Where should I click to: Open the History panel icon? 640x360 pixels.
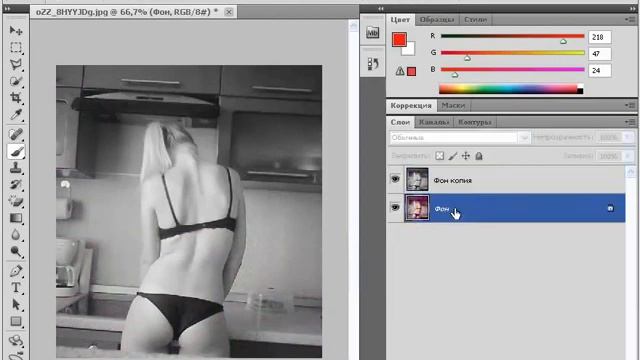pos(372,64)
